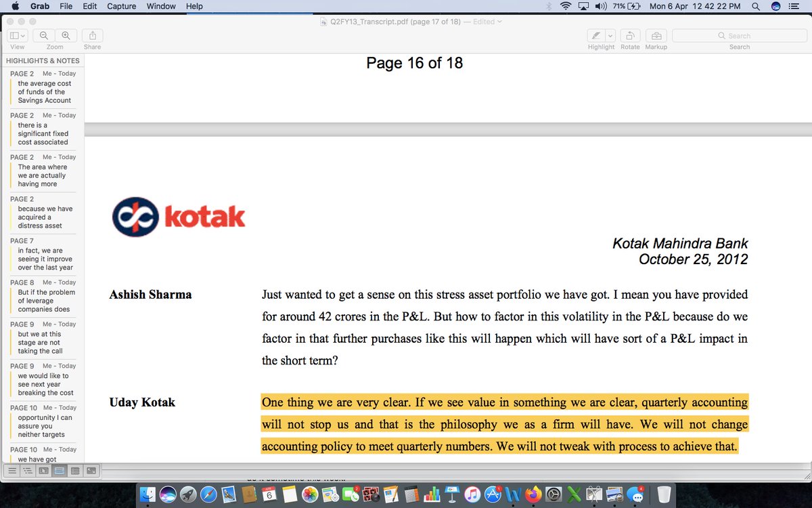The width and height of the screenshot is (812, 508).
Task: Launch Siri from the dock
Action: coord(168,494)
